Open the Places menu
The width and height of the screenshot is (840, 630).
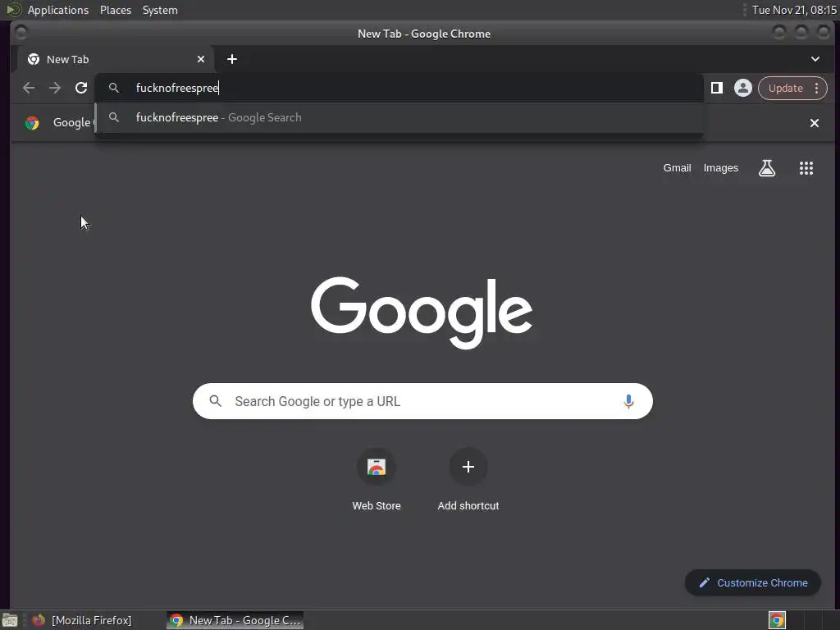pos(116,10)
